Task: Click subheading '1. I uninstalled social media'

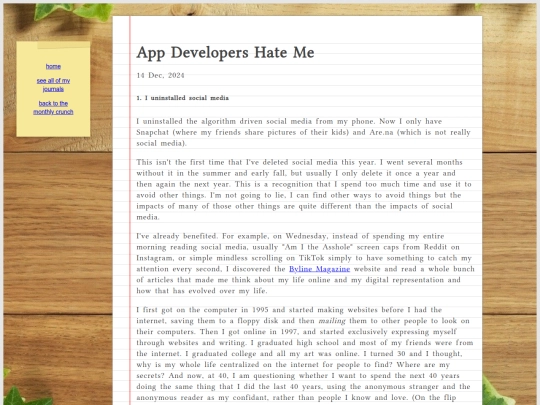Action: coord(183,98)
